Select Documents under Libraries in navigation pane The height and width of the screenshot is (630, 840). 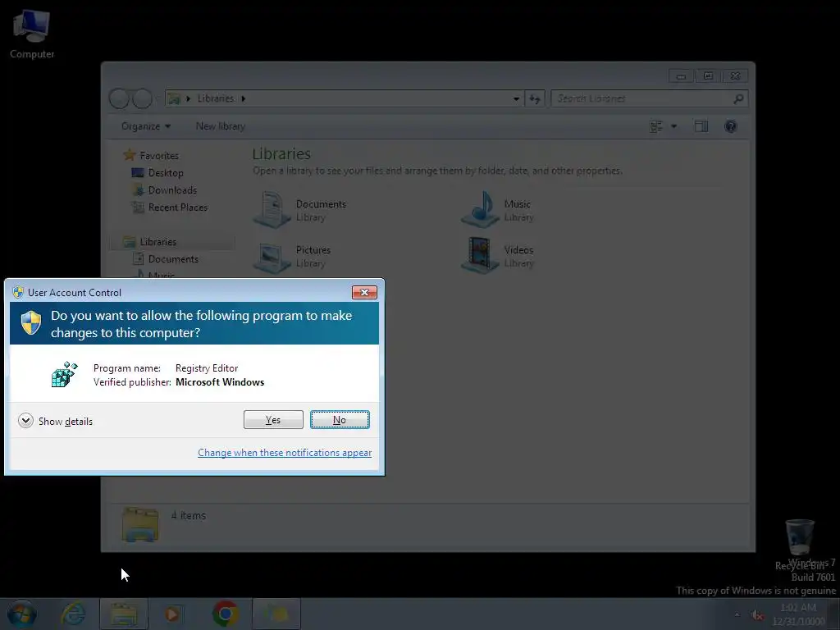[166, 258]
